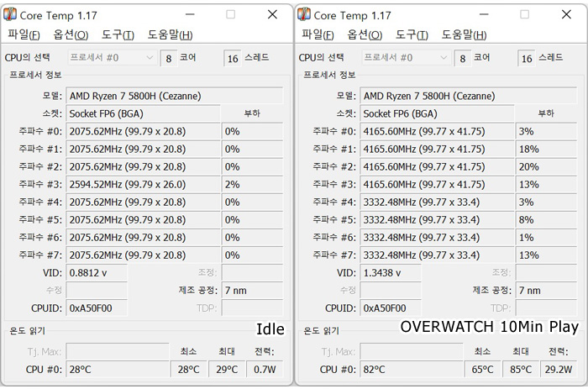Open the 도움말(H) menu in the left window
The width and height of the screenshot is (588, 389).
[x=171, y=34]
